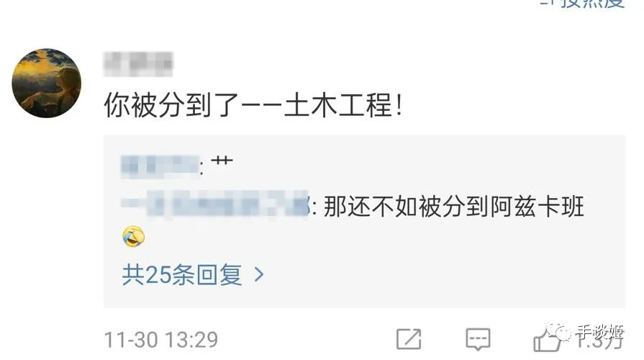Screen dimensions: 644x360
Task: Tap the 1.3万 like count
Action: click(599, 341)
